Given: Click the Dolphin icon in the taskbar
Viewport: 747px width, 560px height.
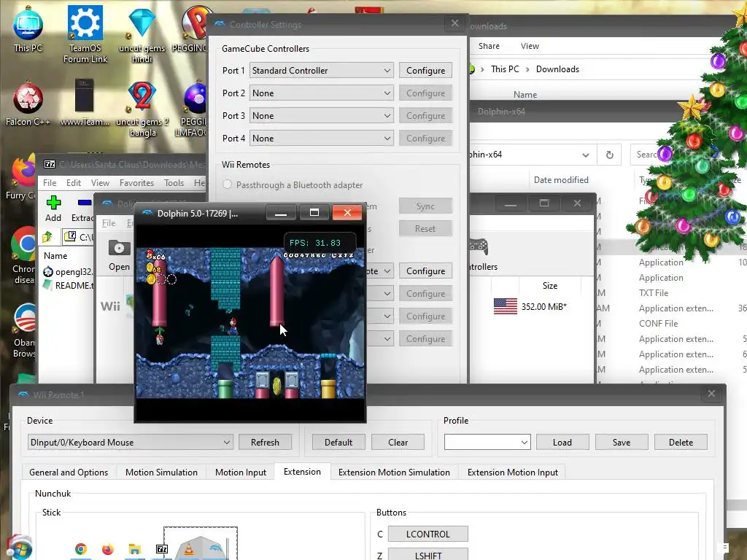Looking at the screenshot, I should pyautogui.click(x=216, y=548).
